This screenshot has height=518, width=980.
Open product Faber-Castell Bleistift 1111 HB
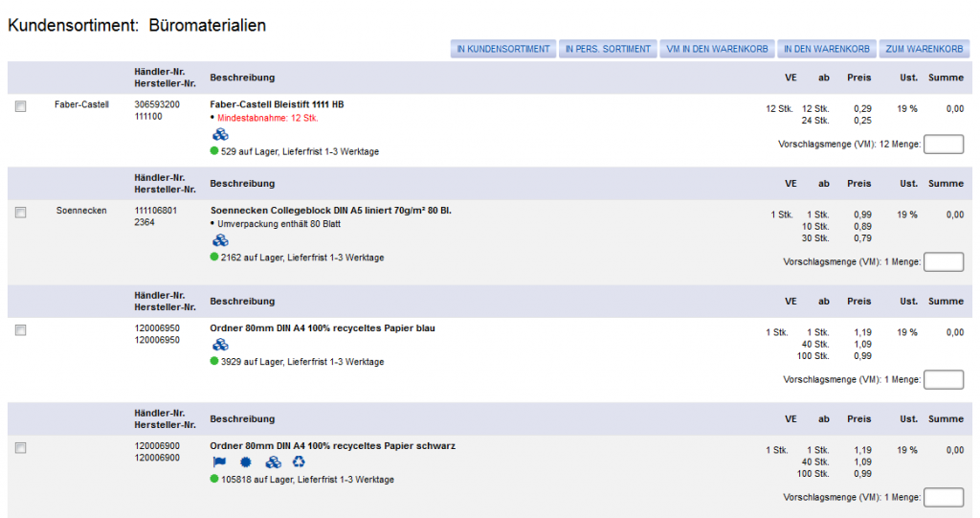click(277, 104)
